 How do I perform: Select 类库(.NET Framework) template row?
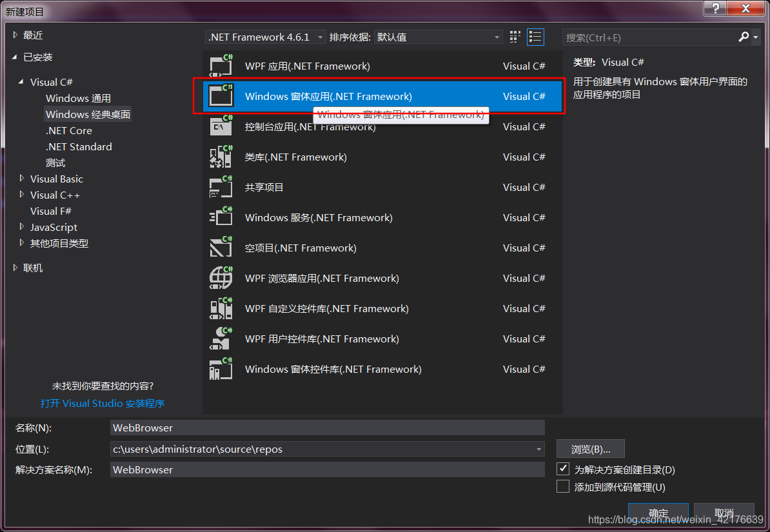coord(383,157)
